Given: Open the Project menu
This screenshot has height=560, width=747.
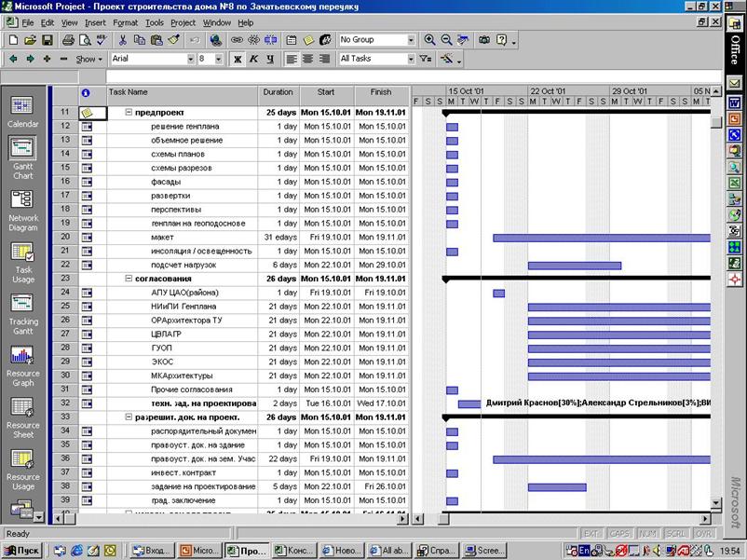Looking at the screenshot, I should pos(183,22).
